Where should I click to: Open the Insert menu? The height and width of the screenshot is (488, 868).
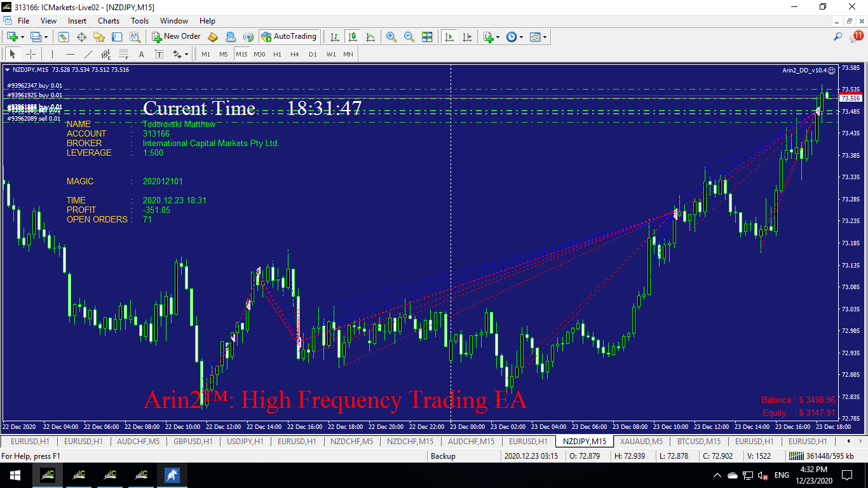tap(78, 21)
